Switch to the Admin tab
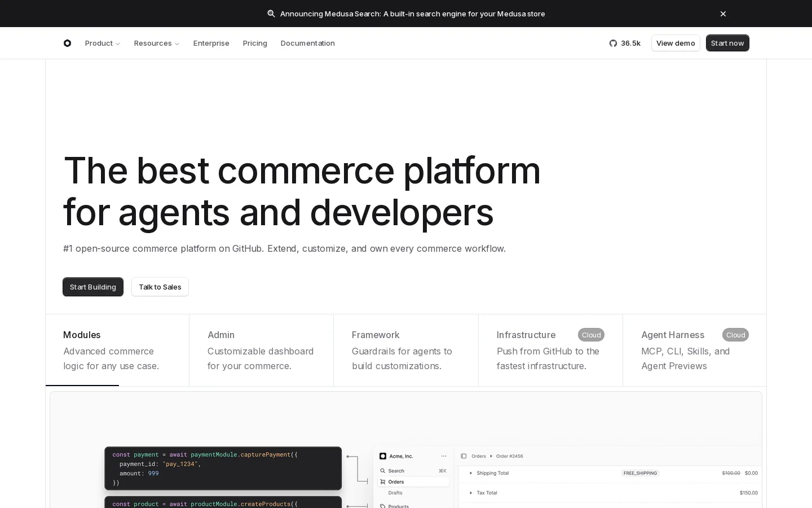 pos(262,350)
